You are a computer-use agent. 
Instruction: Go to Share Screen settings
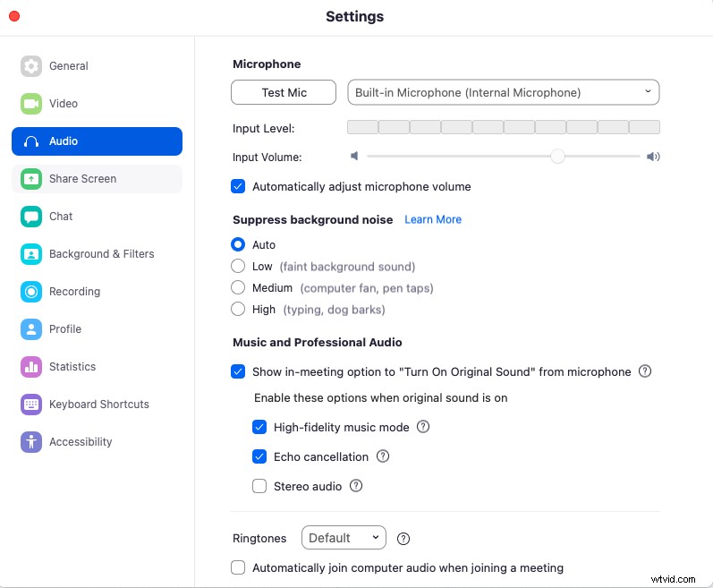[x=97, y=179]
